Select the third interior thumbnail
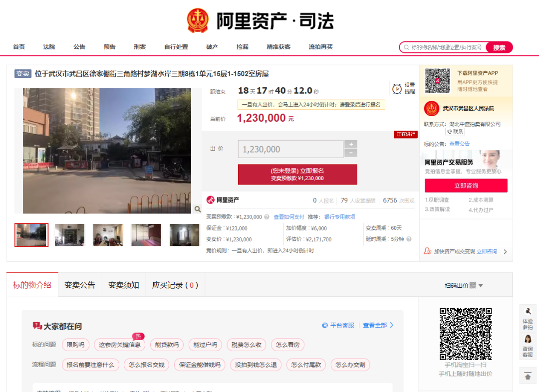This screenshot has width=539, height=392. 108,235
